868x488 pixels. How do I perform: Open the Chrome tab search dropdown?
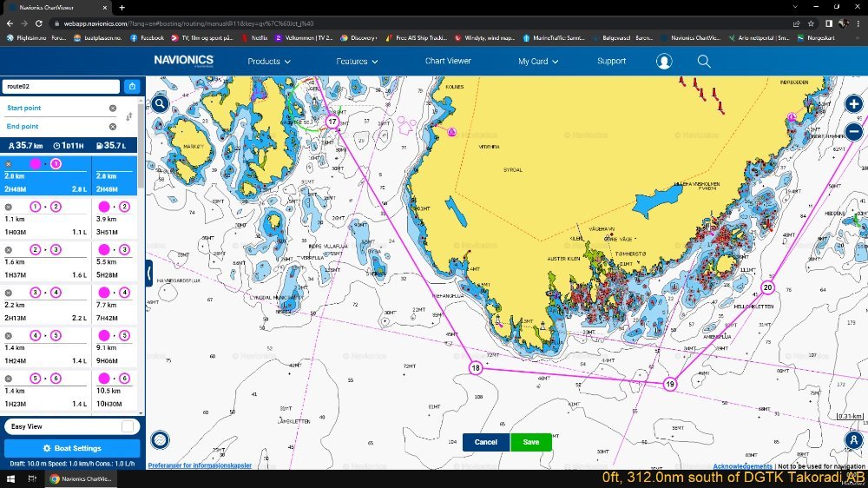coord(795,7)
